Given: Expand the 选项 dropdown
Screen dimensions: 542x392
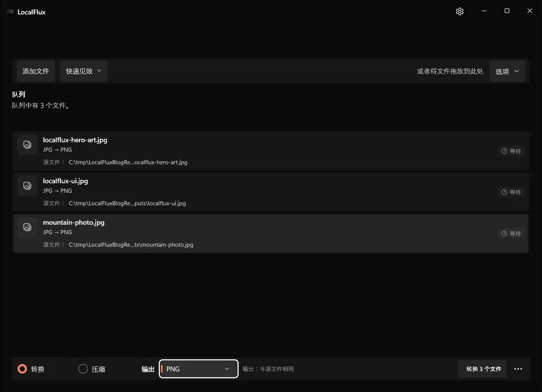Looking at the screenshot, I should coord(507,71).
